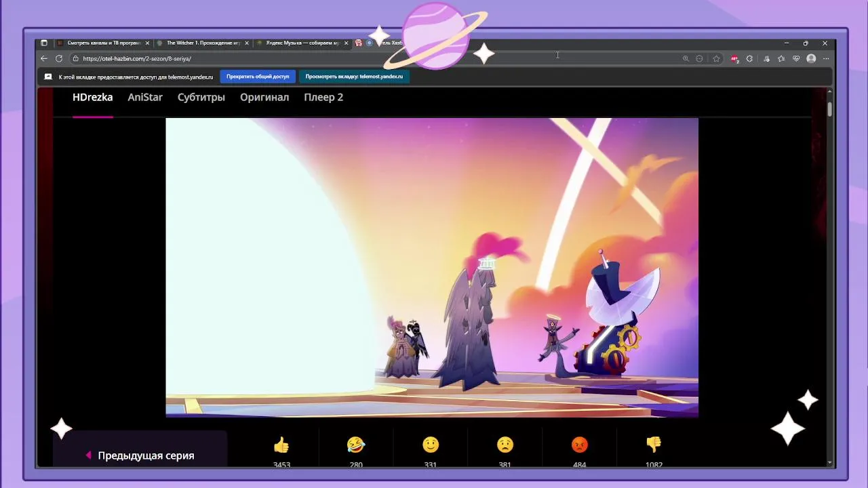Close the Яндекс Музыка tab
This screenshot has width=868, height=488.
pyautogui.click(x=346, y=43)
